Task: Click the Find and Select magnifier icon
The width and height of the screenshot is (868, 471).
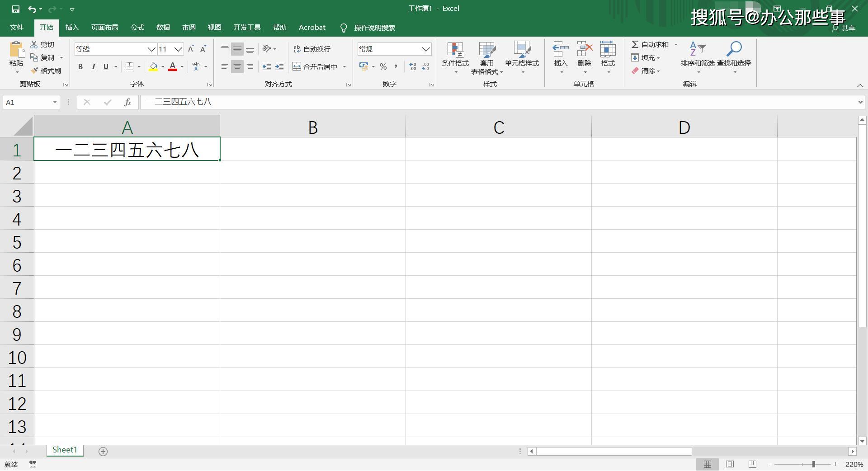Action: coord(734,49)
